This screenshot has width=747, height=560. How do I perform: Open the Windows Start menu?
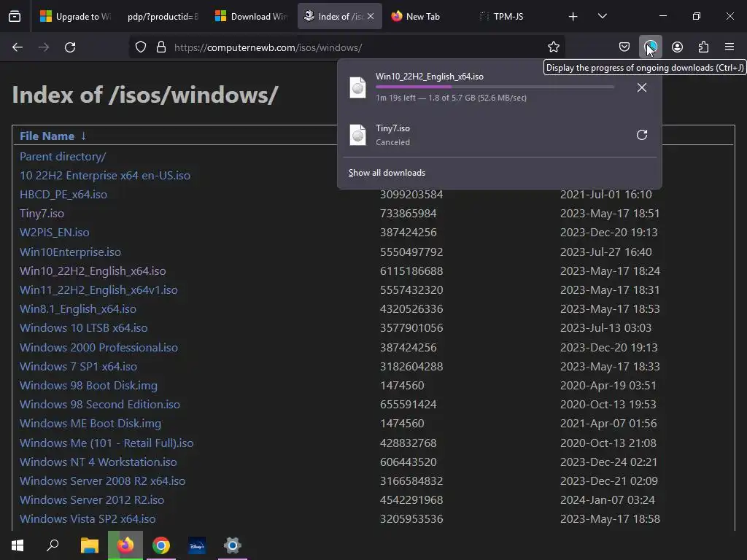pyautogui.click(x=18, y=545)
